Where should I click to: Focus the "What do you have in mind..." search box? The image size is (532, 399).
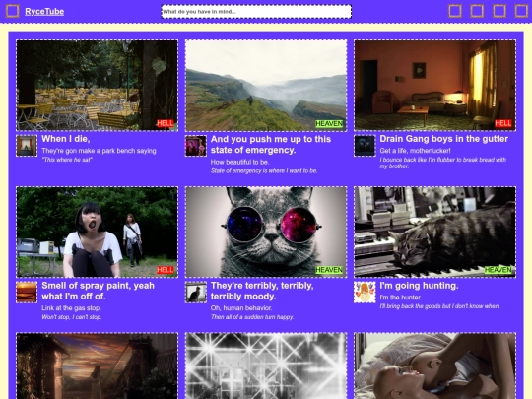(x=256, y=12)
